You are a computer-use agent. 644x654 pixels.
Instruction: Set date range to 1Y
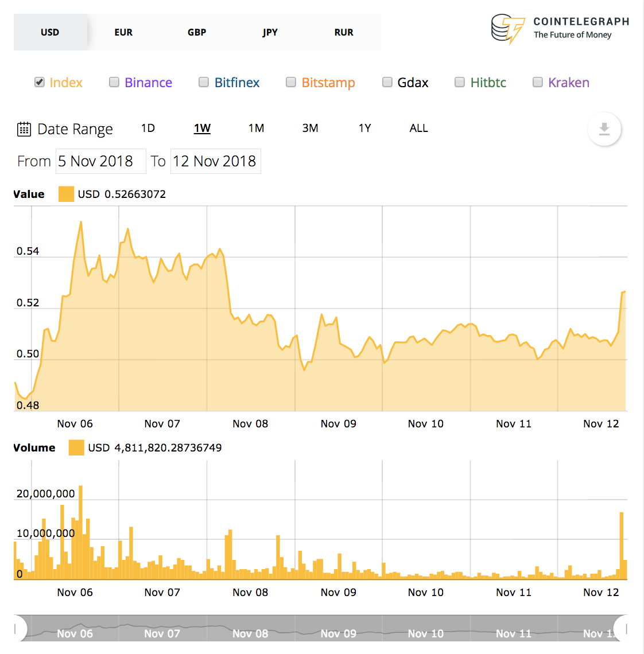[x=365, y=128]
